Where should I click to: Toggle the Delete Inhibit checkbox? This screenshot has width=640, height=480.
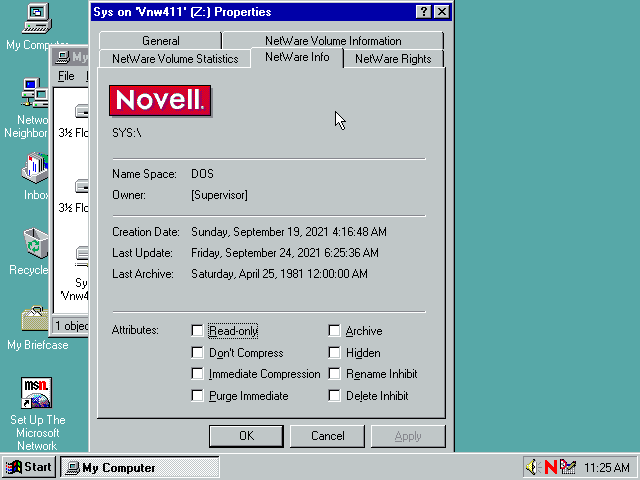click(x=334, y=396)
